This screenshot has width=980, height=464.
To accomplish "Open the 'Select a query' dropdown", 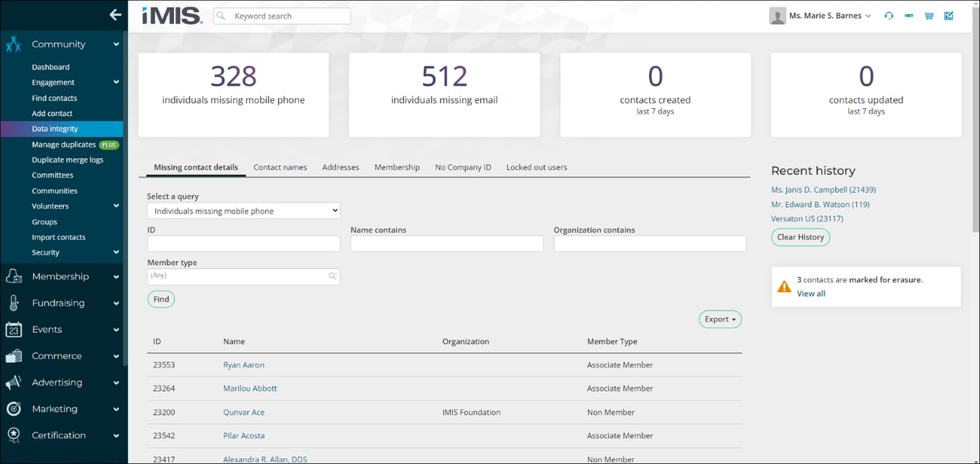I will click(x=244, y=211).
